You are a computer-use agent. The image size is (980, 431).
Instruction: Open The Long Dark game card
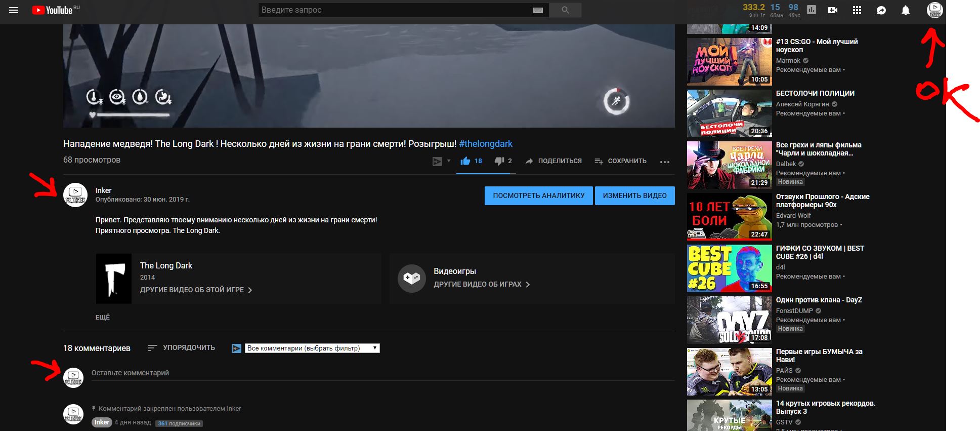coord(238,279)
